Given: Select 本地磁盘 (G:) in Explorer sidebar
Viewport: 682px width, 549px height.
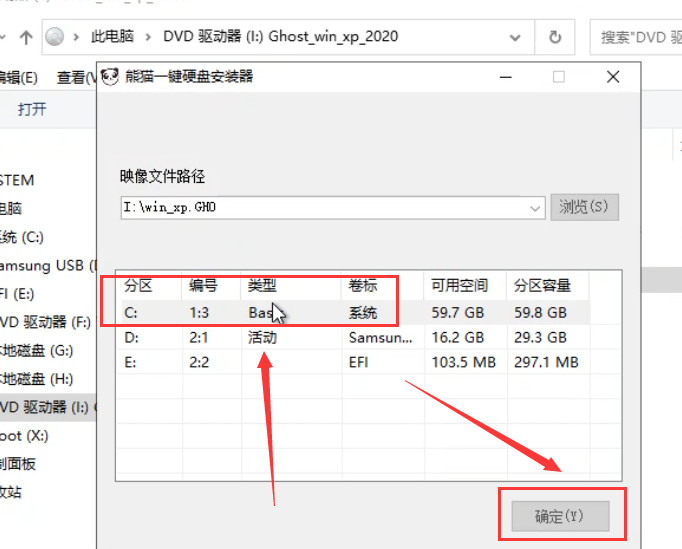Looking at the screenshot, I should 37,351.
